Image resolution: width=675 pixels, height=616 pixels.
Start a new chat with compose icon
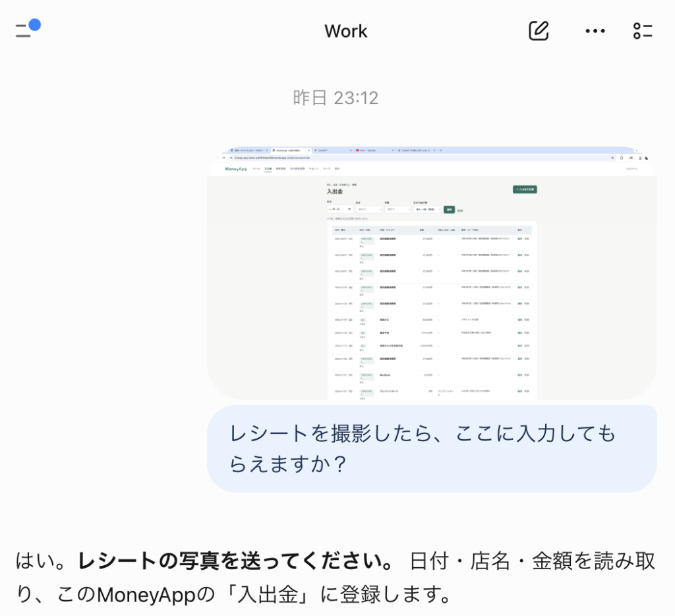point(539,30)
